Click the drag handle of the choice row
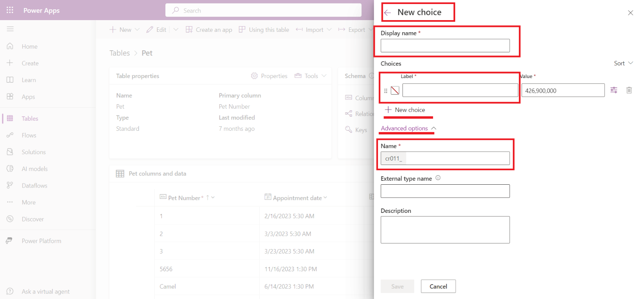 tap(386, 91)
